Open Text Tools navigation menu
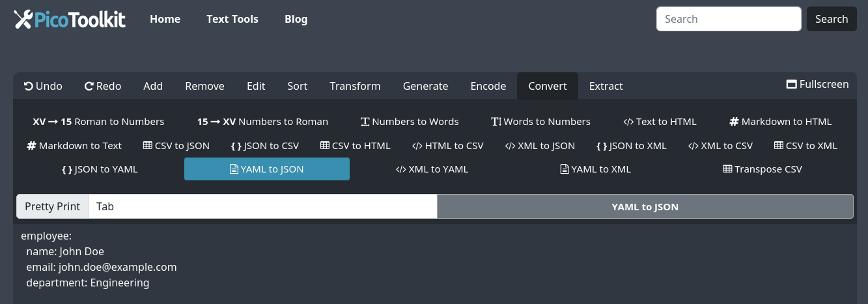Image resolution: width=868 pixels, height=304 pixels. coord(232,19)
